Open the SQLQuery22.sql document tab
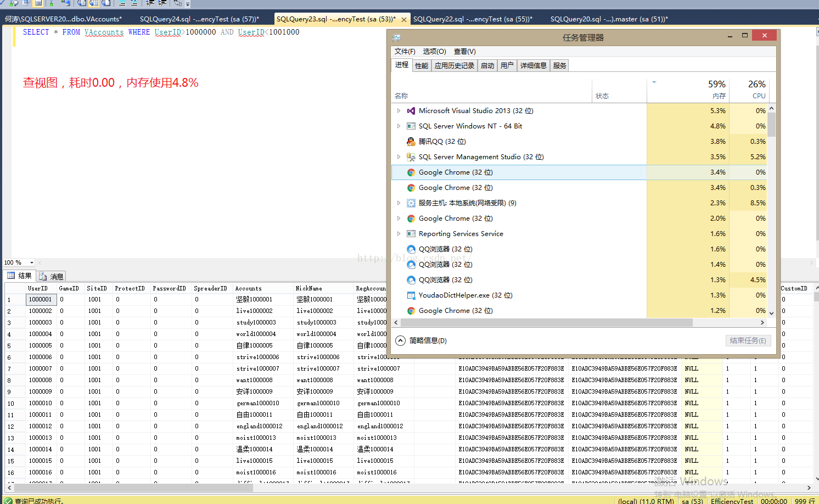 point(473,19)
